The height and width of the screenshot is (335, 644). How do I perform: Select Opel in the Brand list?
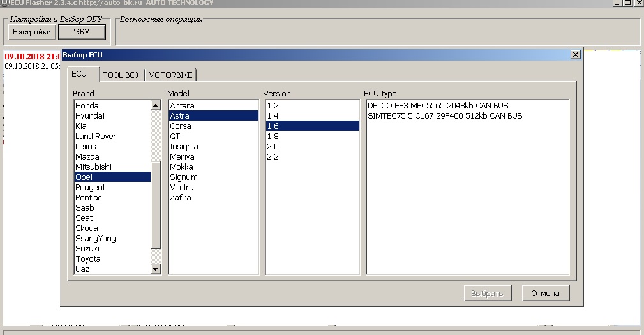(x=112, y=177)
